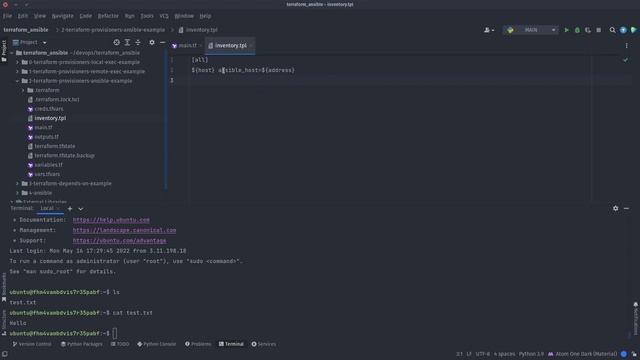The image size is (640, 360).
Task: Open the landscape.canonical.com link
Action: coord(124,230)
